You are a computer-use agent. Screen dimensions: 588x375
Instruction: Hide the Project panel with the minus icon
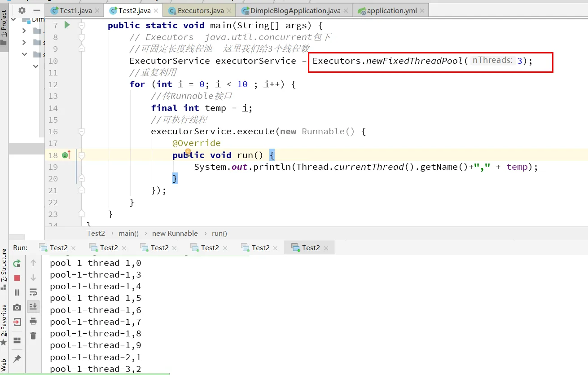[x=37, y=10]
